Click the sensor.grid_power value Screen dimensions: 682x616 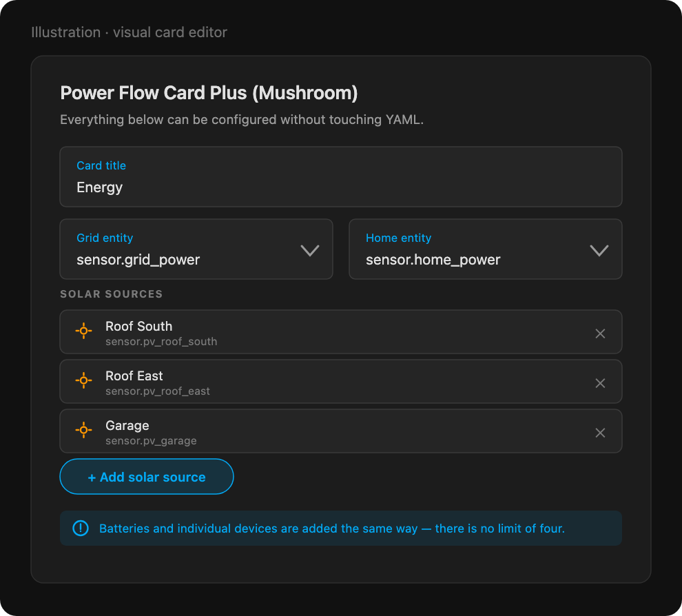click(x=138, y=260)
